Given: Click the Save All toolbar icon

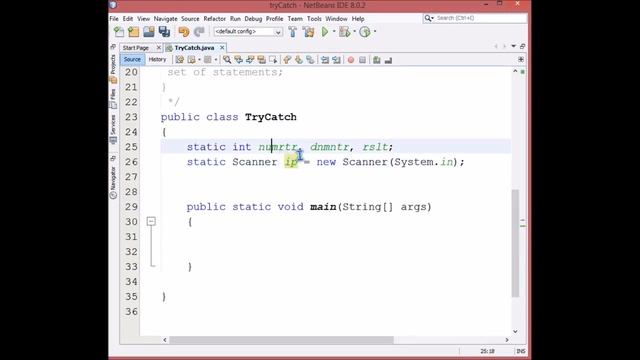Looking at the screenshot, I should (x=164, y=31).
